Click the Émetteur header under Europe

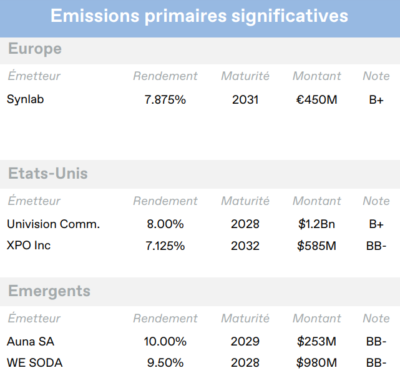click(34, 76)
